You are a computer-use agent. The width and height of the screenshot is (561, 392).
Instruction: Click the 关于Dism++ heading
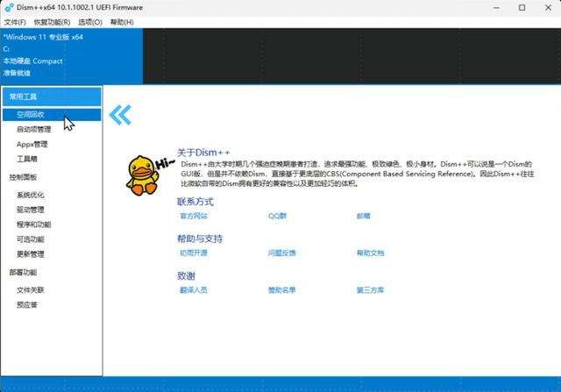click(x=203, y=153)
